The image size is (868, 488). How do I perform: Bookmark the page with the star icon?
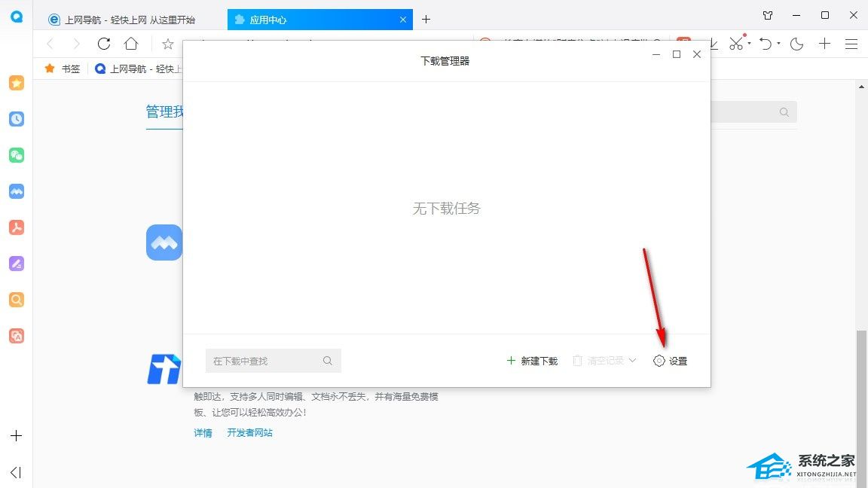pyautogui.click(x=168, y=44)
